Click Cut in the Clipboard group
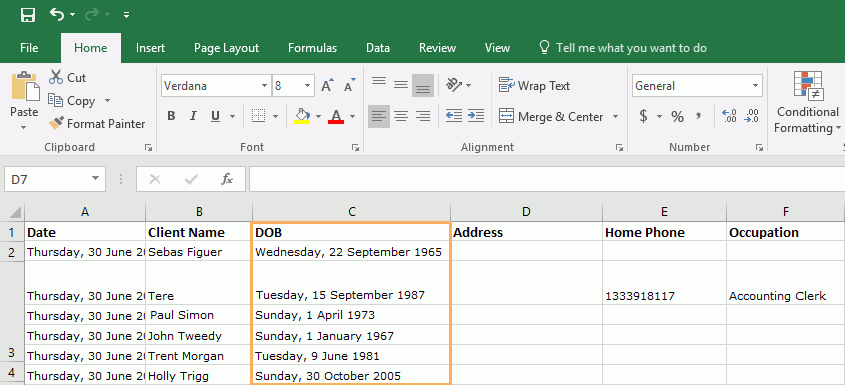 (67, 78)
